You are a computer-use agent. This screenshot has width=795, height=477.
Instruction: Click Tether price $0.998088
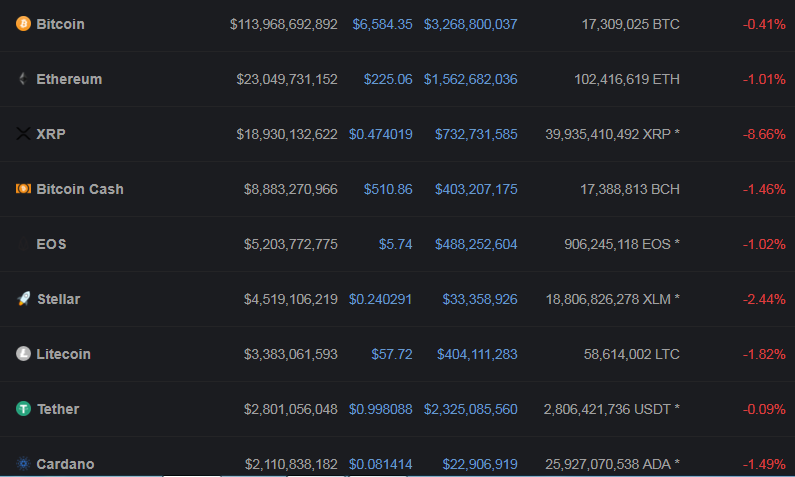[381, 409]
